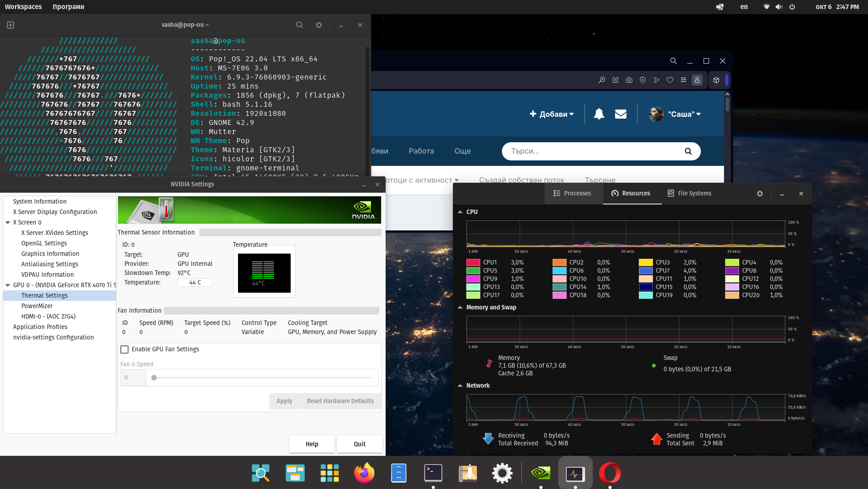Click the Fan 0 Speed slider
Screen dimensions: 868x489
click(x=263, y=378)
